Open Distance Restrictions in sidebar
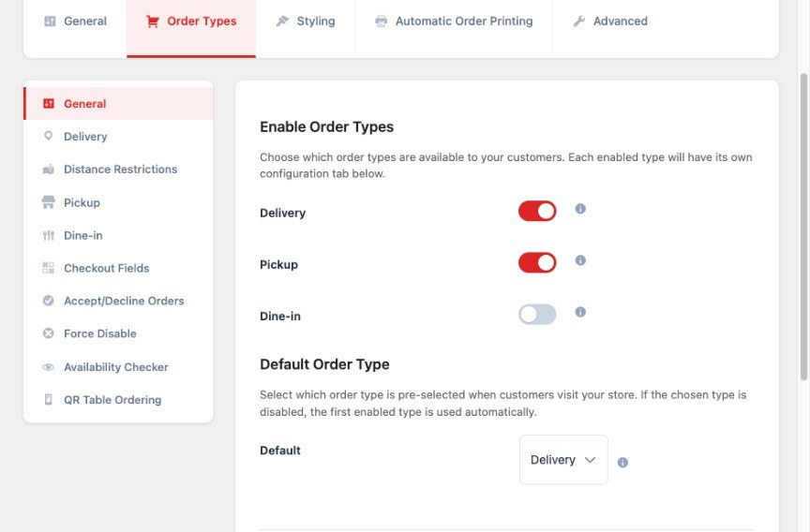 (x=118, y=170)
